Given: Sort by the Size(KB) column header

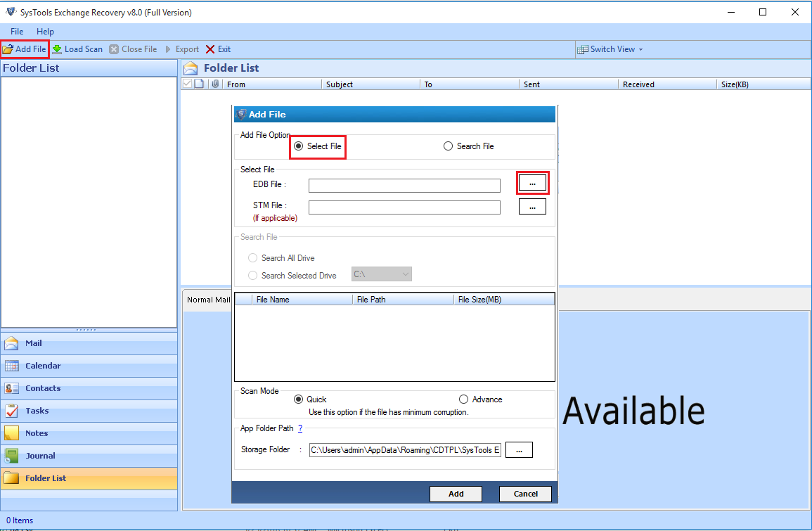Looking at the screenshot, I should [763, 84].
